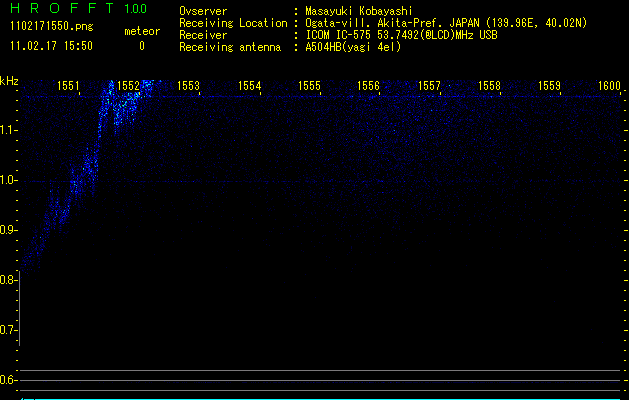Viewport: 629px width, 400px height.
Task: Click the 1552 time marker
Action: (x=128, y=85)
